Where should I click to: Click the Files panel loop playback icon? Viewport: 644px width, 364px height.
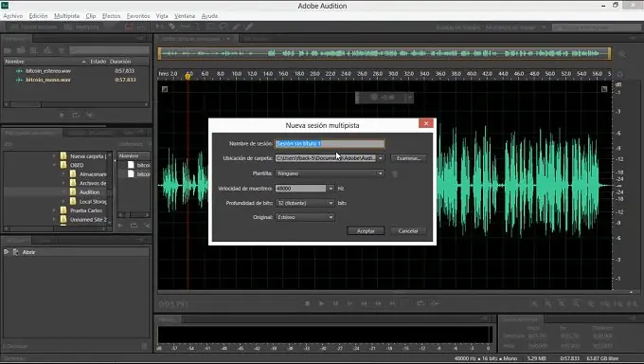(x=76, y=115)
